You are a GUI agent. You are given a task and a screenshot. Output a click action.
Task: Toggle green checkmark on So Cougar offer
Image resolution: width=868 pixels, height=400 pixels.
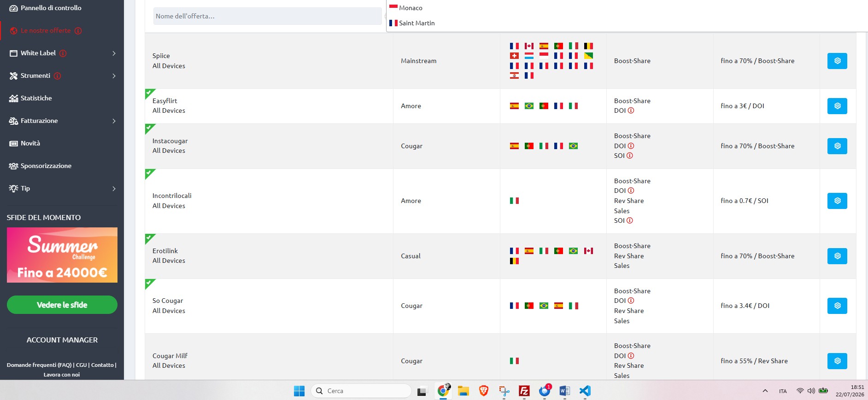click(149, 283)
